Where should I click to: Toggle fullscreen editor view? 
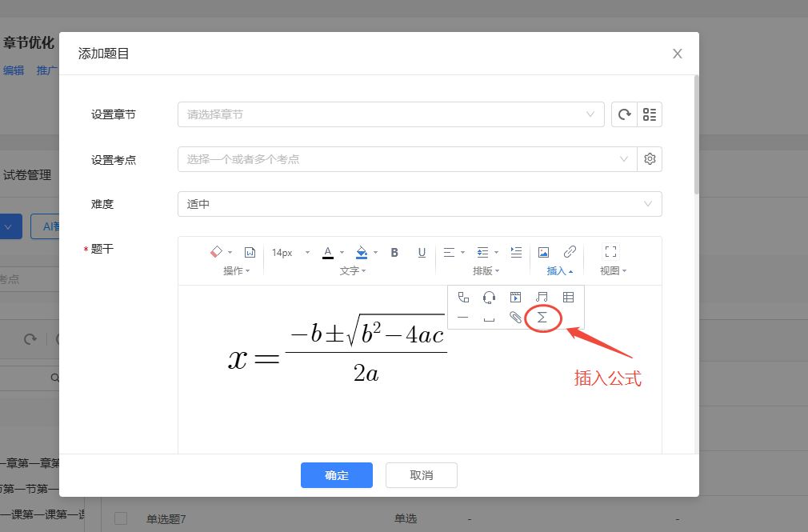coord(610,252)
